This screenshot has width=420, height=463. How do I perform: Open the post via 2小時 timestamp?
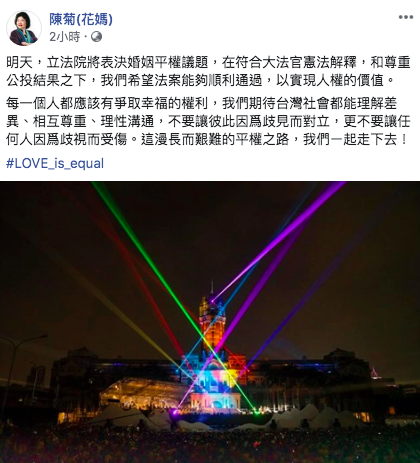click(x=65, y=36)
